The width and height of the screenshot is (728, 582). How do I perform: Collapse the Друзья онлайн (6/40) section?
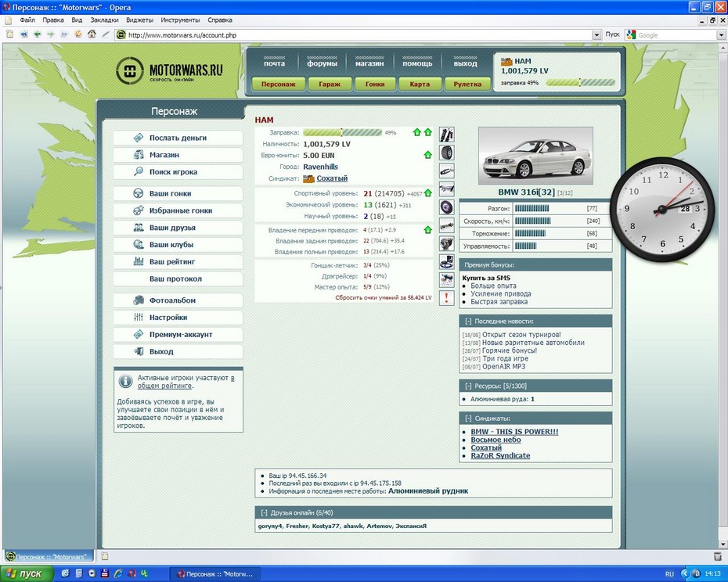click(x=264, y=513)
